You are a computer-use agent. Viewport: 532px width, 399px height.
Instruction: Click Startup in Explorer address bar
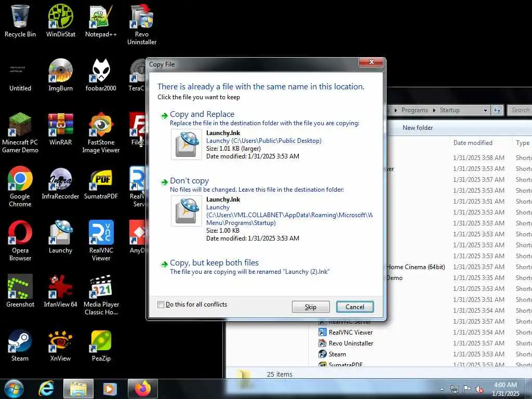pyautogui.click(x=449, y=110)
